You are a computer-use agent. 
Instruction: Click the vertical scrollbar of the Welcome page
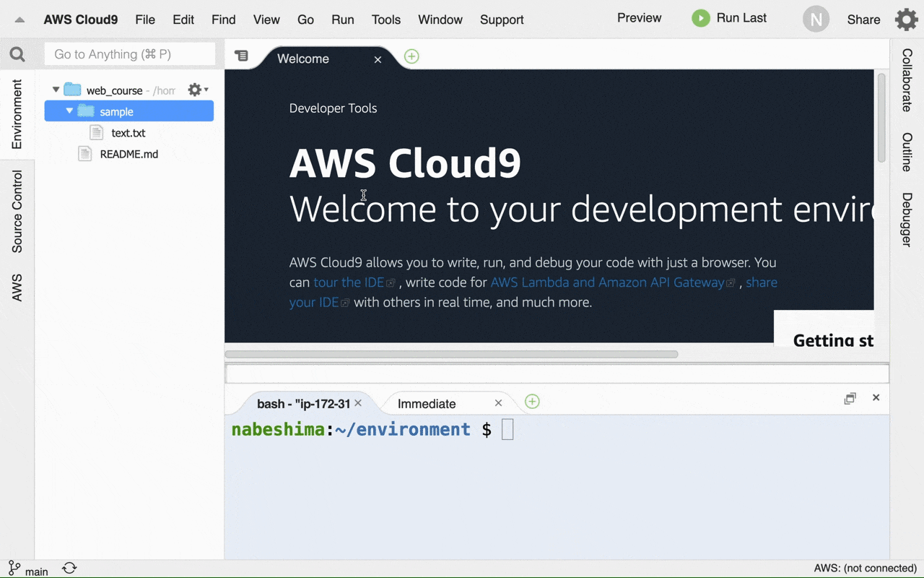coord(881,118)
